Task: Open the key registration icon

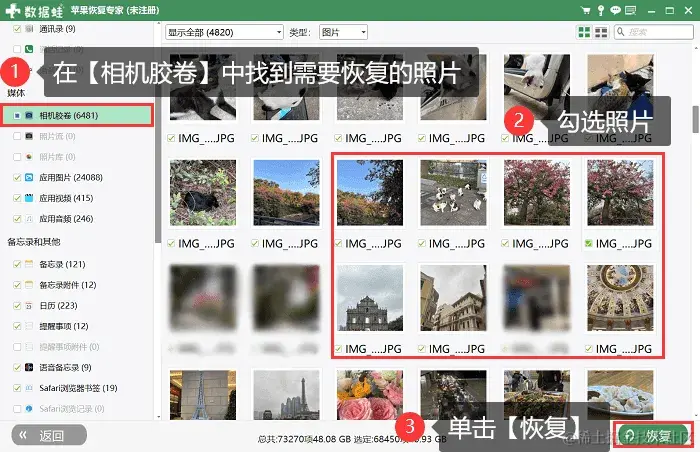Action: [601, 10]
